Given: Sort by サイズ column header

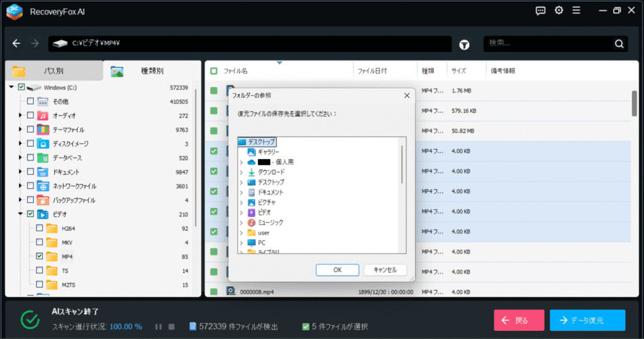Looking at the screenshot, I should [x=458, y=71].
